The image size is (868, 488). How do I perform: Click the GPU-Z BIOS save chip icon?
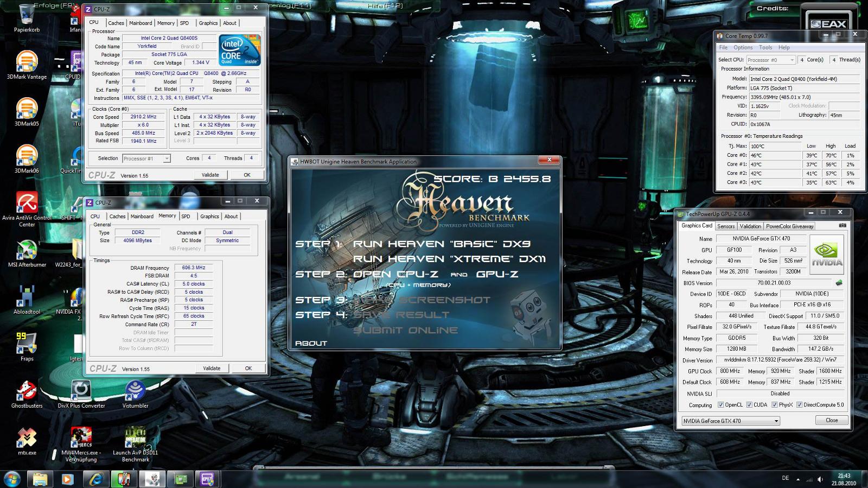839,283
